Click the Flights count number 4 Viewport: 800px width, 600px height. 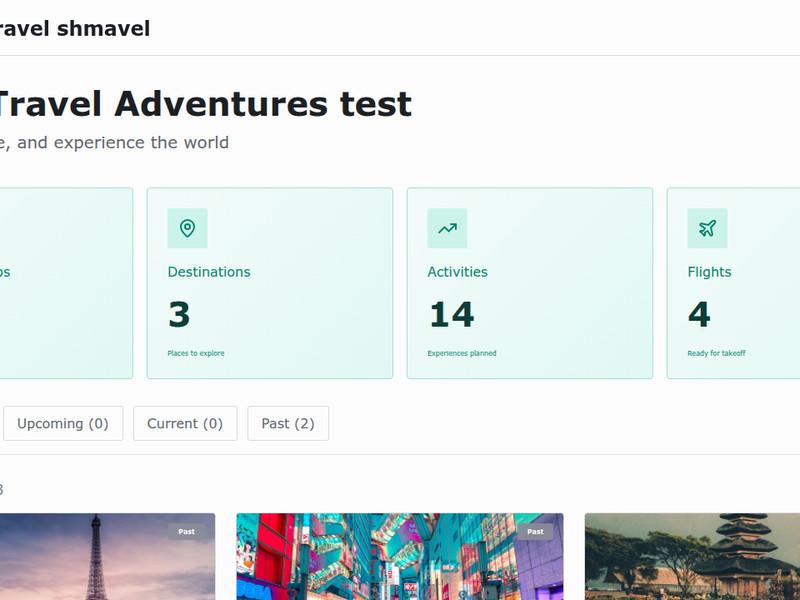pyautogui.click(x=699, y=315)
